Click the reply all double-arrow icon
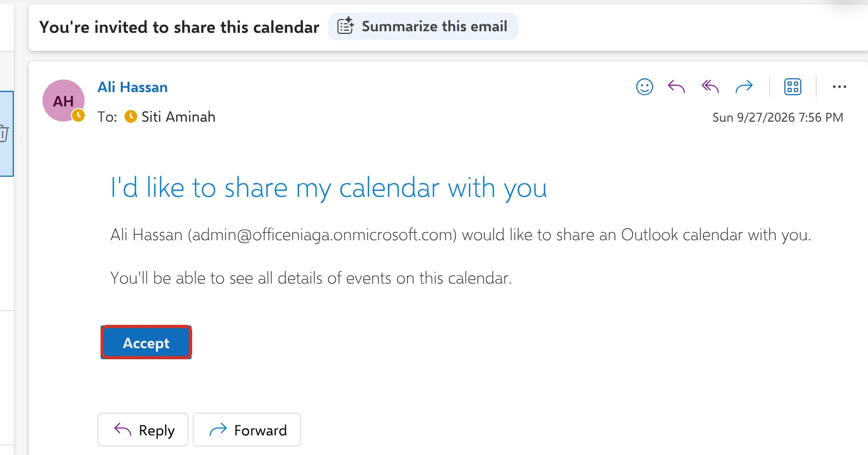The image size is (868, 455). click(x=710, y=87)
